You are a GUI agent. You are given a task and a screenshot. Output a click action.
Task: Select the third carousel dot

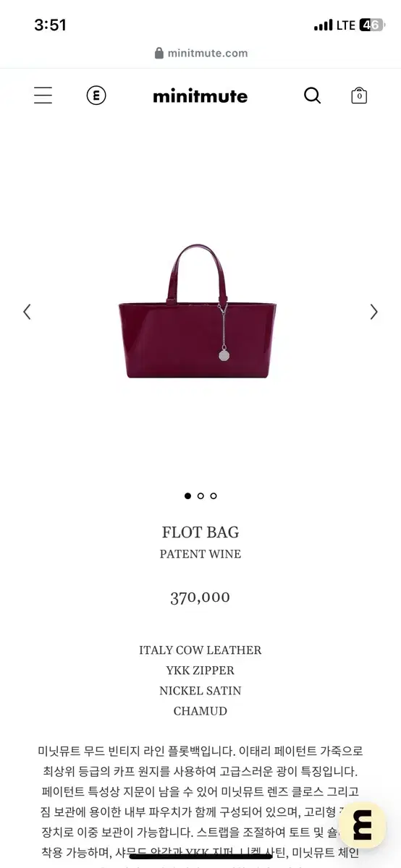point(214,496)
